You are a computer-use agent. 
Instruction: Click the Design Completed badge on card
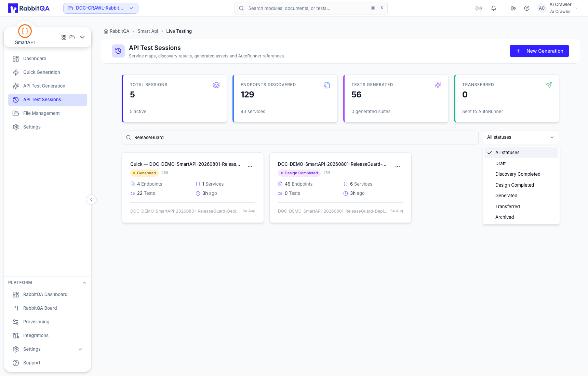(299, 173)
